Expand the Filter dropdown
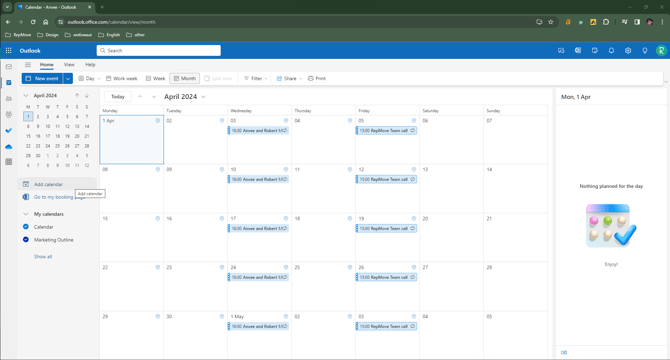This screenshot has width=670, height=360. click(x=256, y=79)
